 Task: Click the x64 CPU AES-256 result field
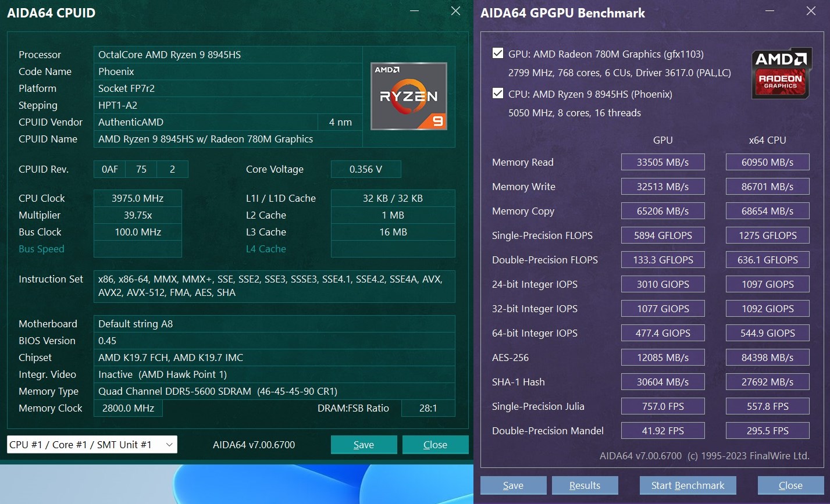click(767, 358)
